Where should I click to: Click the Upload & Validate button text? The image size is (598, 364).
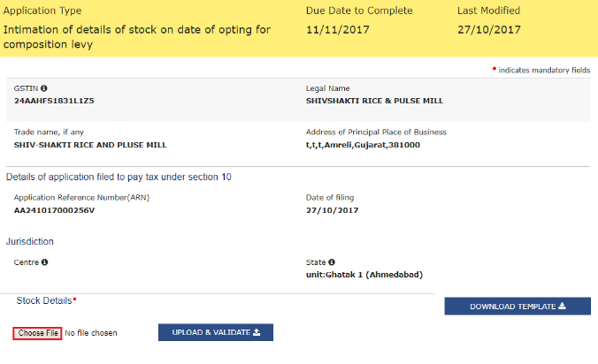tap(210, 333)
